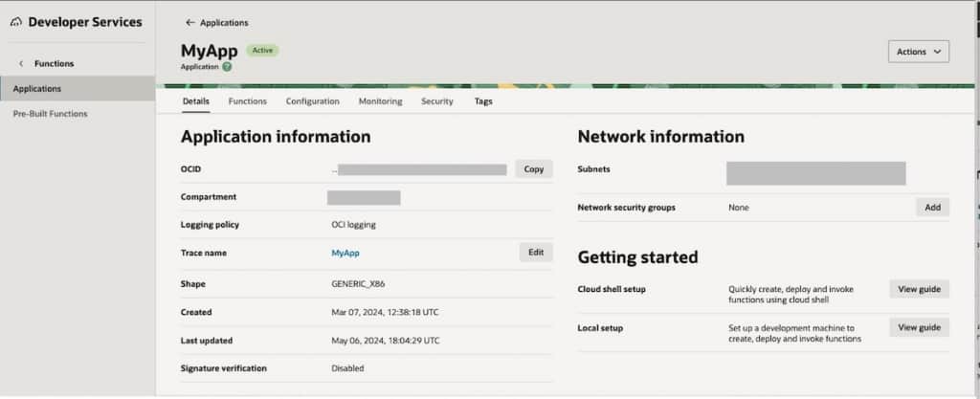Open the Configuration tab
Viewport: 980px width, 399px height.
tap(312, 101)
